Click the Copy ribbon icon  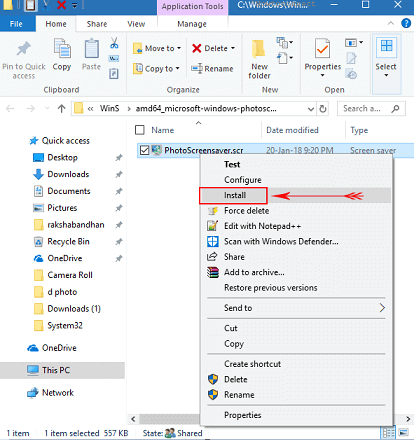62,49
